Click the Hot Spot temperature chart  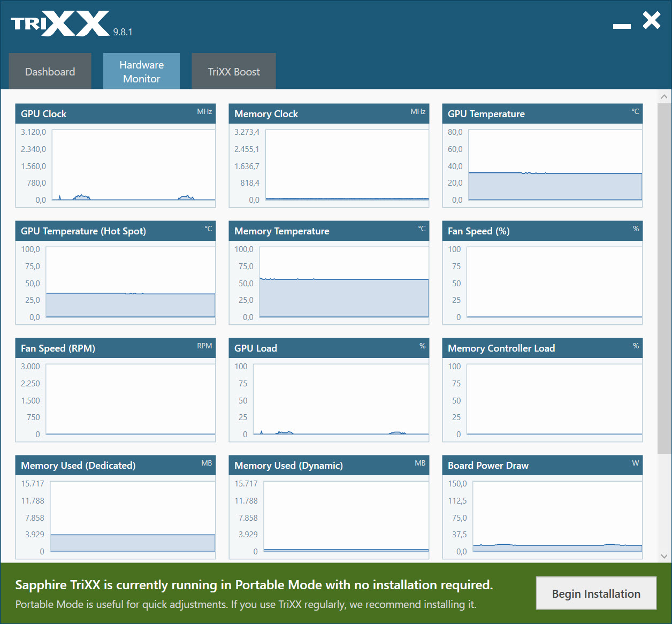click(x=131, y=282)
